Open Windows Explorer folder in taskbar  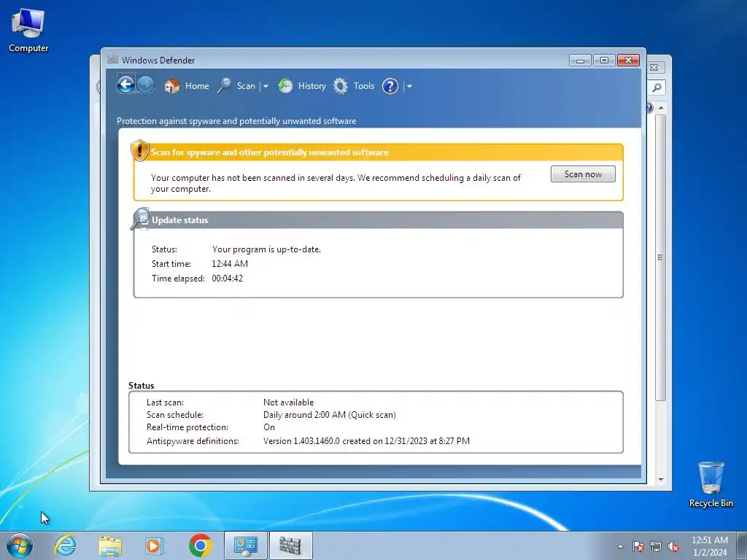[109, 545]
